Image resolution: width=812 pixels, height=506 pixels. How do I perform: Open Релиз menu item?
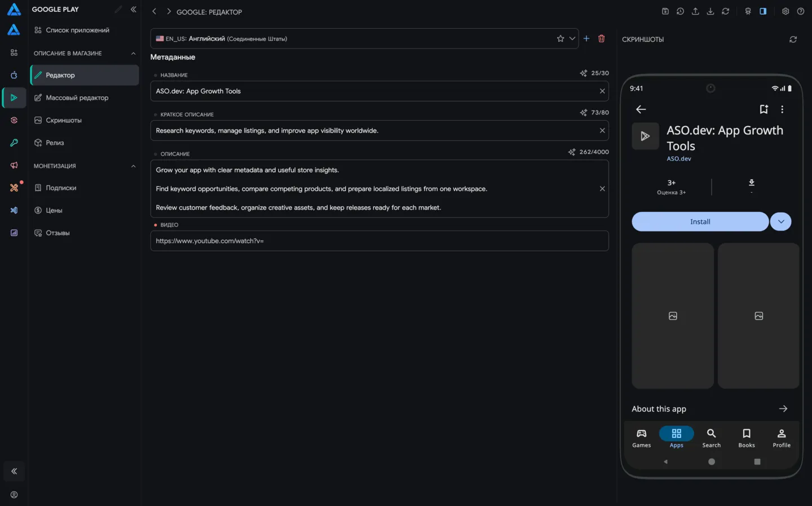coord(84,143)
